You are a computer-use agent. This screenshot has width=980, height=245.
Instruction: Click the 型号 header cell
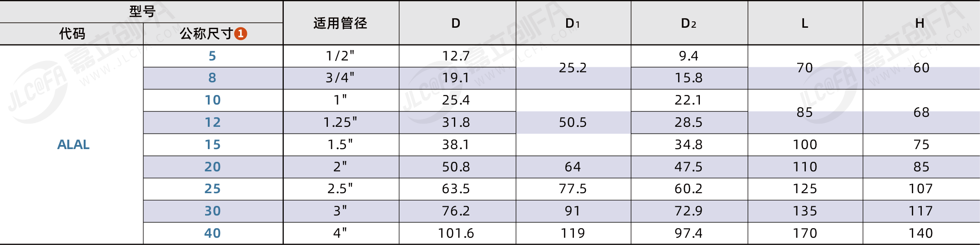142,11
